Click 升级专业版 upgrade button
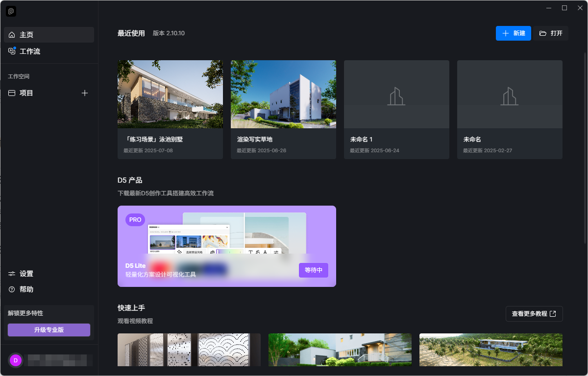The height and width of the screenshot is (376, 588). pyautogui.click(x=49, y=330)
